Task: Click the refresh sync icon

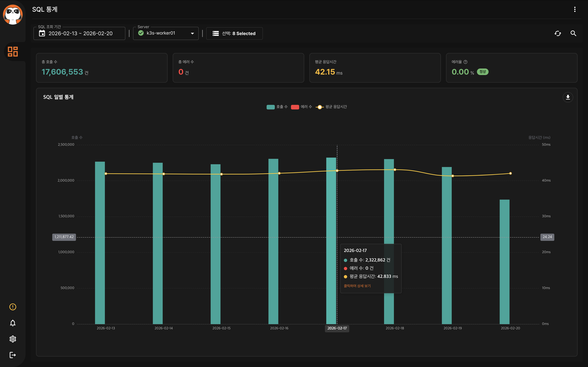Action: pyautogui.click(x=558, y=33)
